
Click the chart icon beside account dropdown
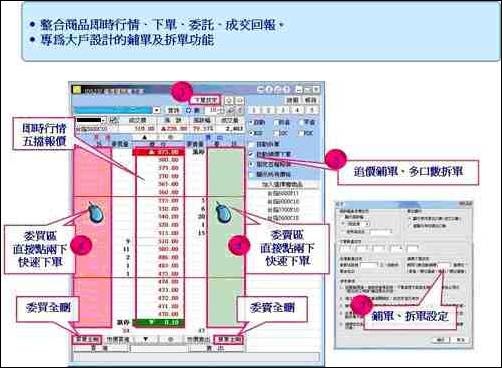pos(113,120)
